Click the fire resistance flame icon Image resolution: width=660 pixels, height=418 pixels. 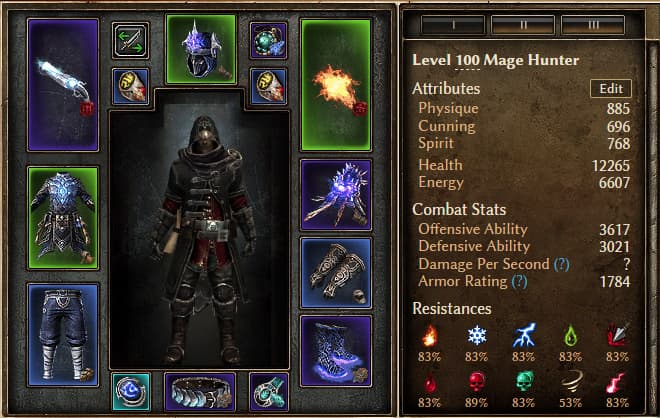tap(429, 335)
